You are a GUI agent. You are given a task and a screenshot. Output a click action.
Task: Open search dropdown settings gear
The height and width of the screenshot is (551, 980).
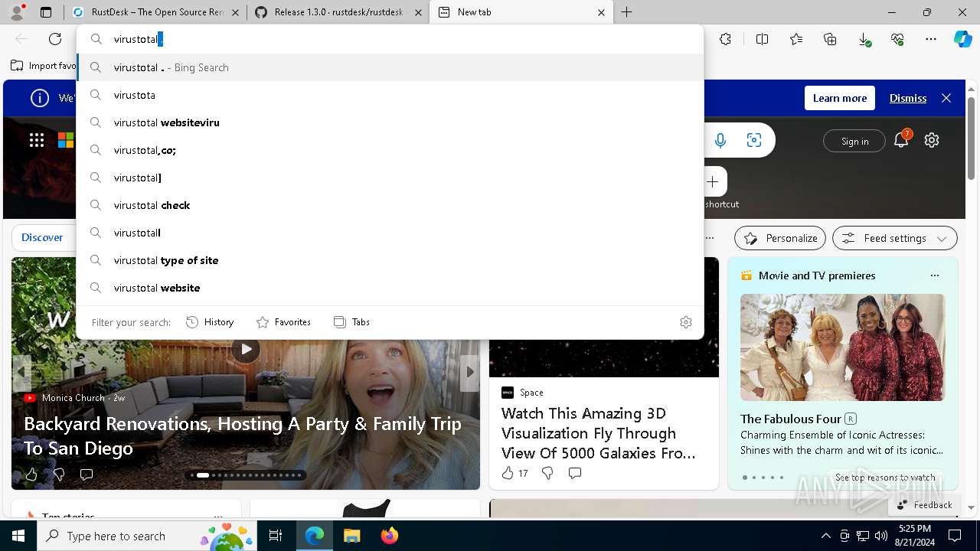pyautogui.click(x=686, y=322)
